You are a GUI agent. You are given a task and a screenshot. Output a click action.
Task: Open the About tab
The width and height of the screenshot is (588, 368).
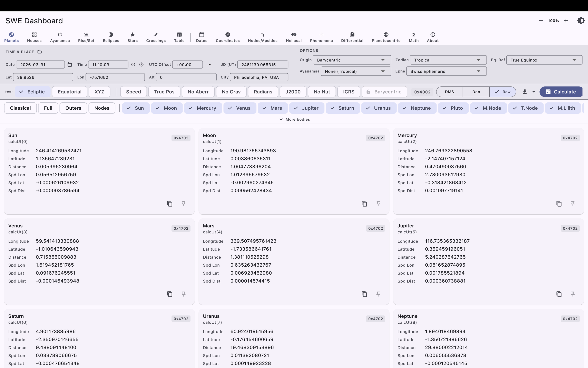point(433,37)
